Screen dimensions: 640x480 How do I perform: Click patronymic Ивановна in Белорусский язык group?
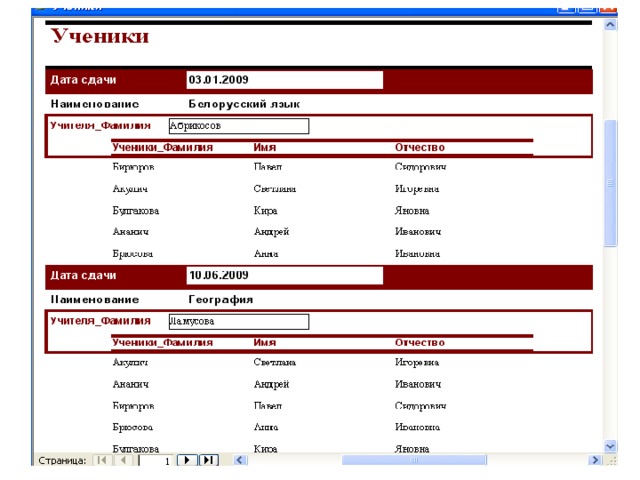click(x=417, y=253)
